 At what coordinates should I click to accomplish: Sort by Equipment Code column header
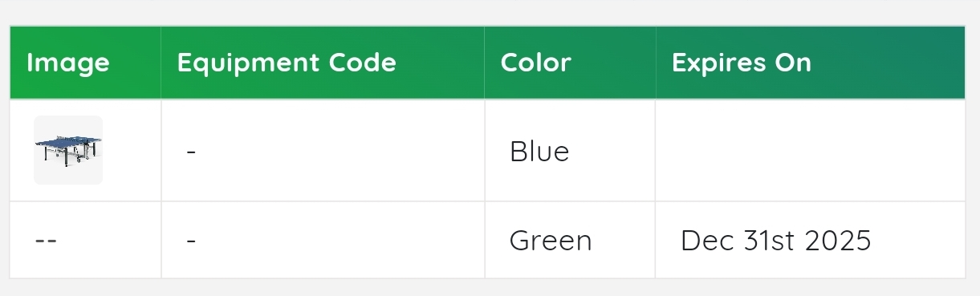[x=287, y=63]
